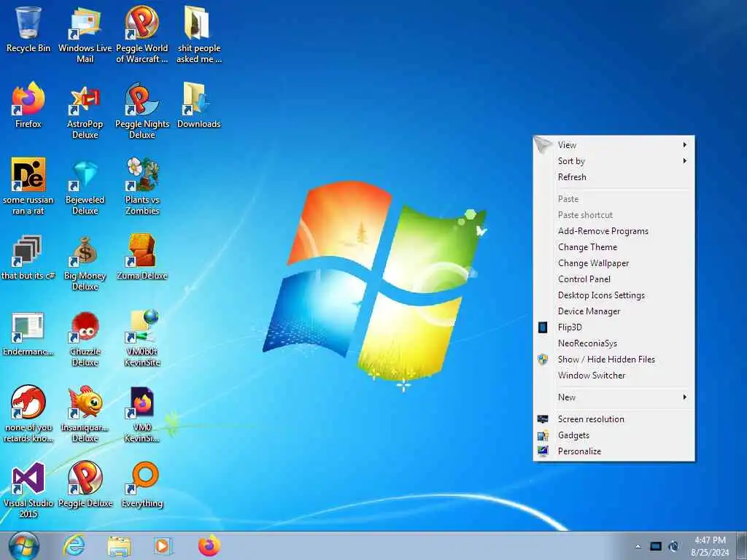Select the Firefox desktop shortcut
747x560 pixels.
coord(28,106)
